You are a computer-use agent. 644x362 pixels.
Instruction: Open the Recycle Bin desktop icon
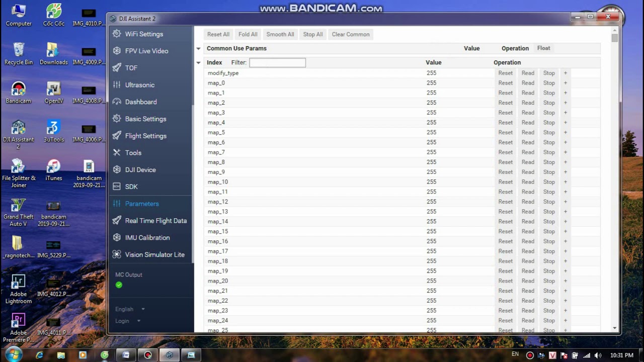tap(19, 54)
